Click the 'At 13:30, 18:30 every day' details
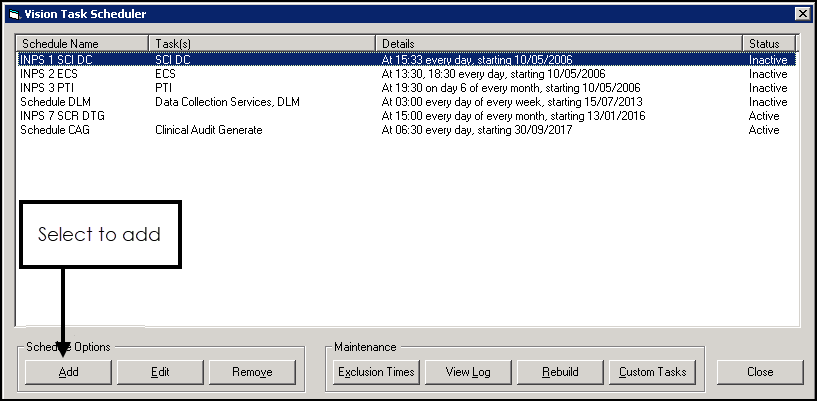817x401 pixels. coord(493,74)
